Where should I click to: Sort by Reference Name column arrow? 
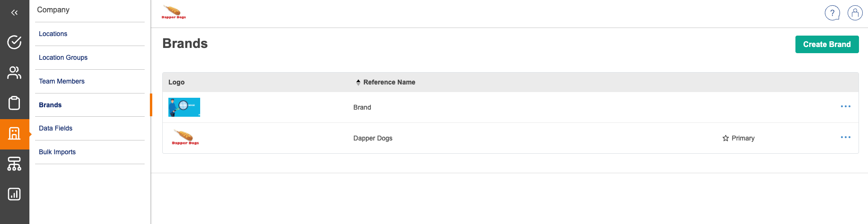[358, 82]
